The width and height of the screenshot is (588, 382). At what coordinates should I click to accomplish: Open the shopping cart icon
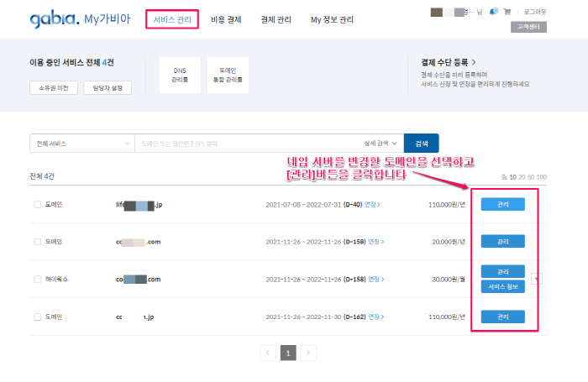point(507,12)
